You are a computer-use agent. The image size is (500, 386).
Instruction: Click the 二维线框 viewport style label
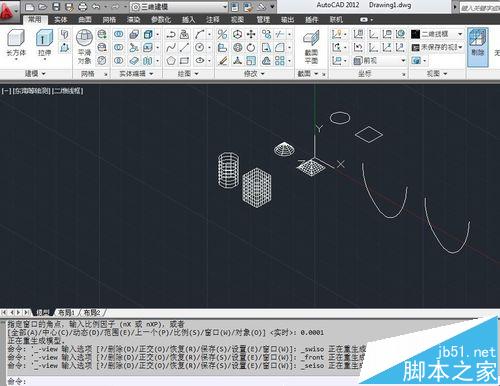point(68,91)
